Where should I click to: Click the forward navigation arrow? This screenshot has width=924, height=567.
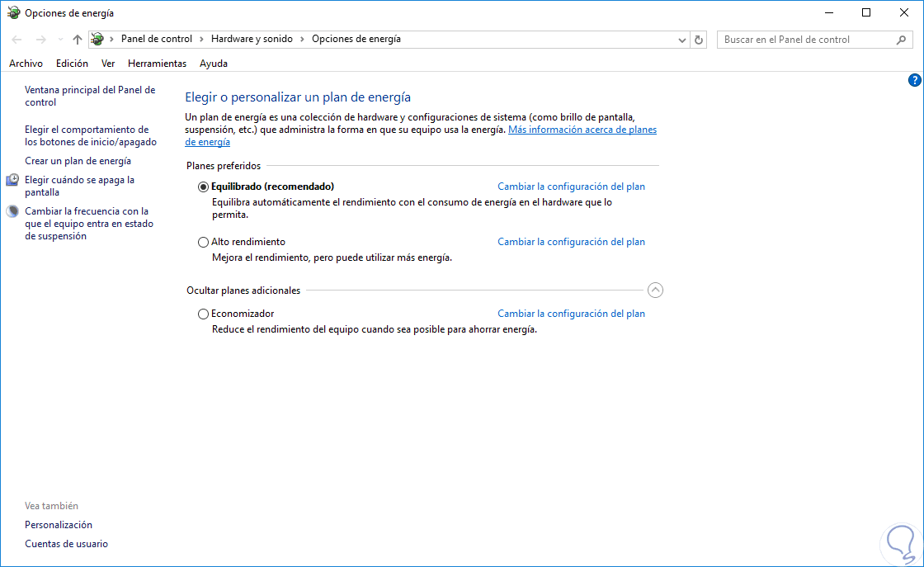tap(40, 40)
